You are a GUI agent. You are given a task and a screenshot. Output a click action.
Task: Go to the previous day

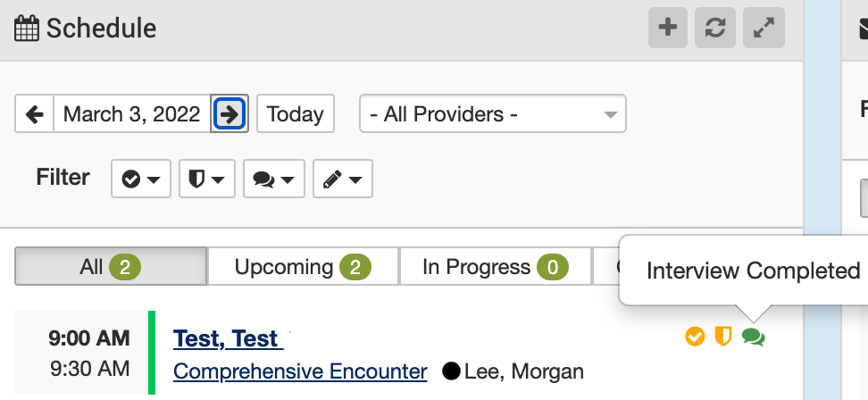point(35,114)
